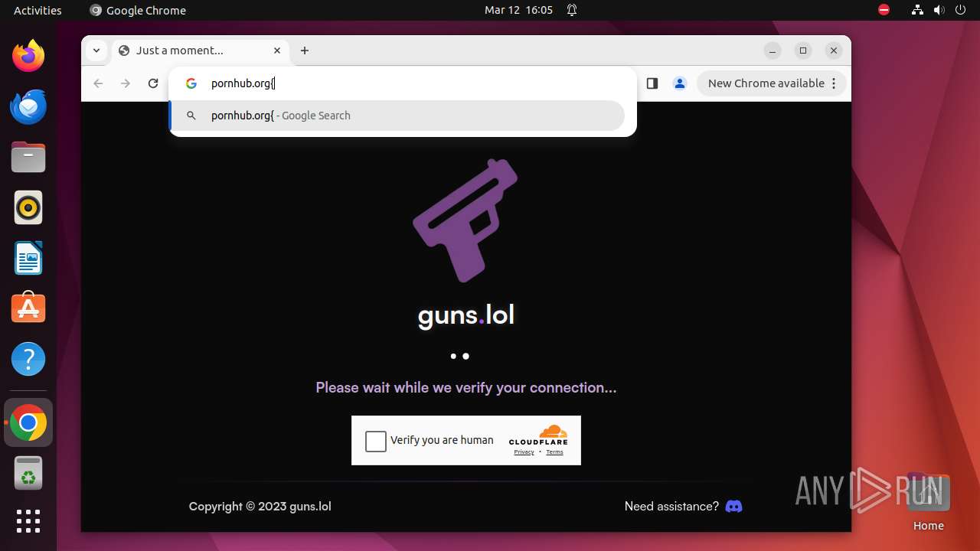Viewport: 980px width, 551px height.
Task: Click the notification bell in top bar
Action: click(572, 10)
